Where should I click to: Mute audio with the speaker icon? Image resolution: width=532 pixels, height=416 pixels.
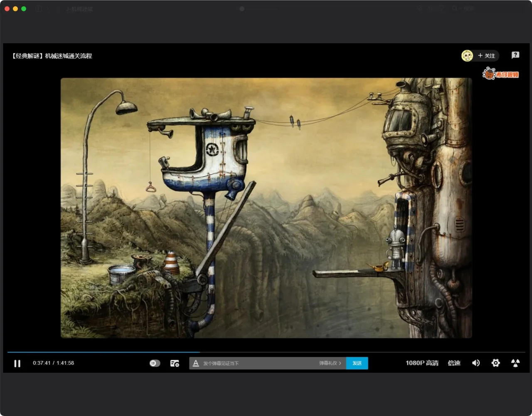coord(476,363)
